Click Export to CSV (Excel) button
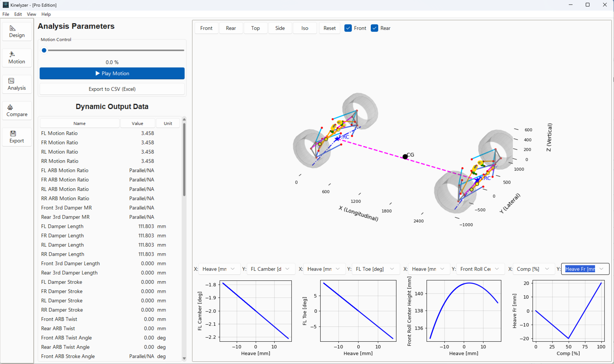This screenshot has height=364, width=614. coord(112,89)
